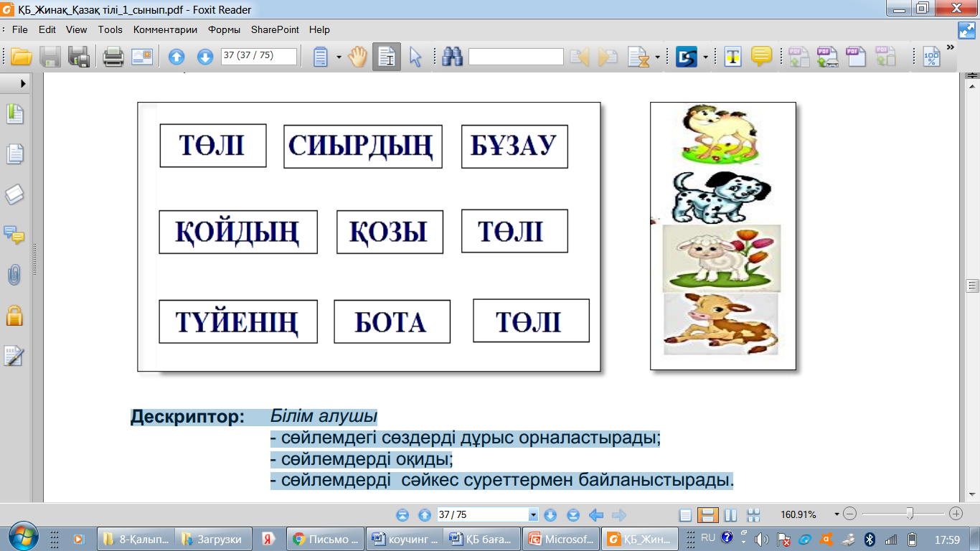Open the Комментарии menu
The image size is (980, 551).
[166, 29]
